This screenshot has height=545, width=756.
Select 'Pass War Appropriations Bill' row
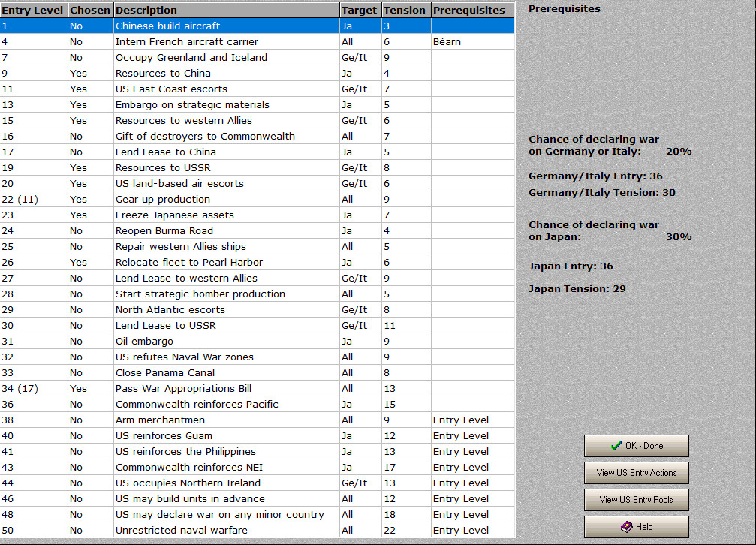click(x=257, y=388)
